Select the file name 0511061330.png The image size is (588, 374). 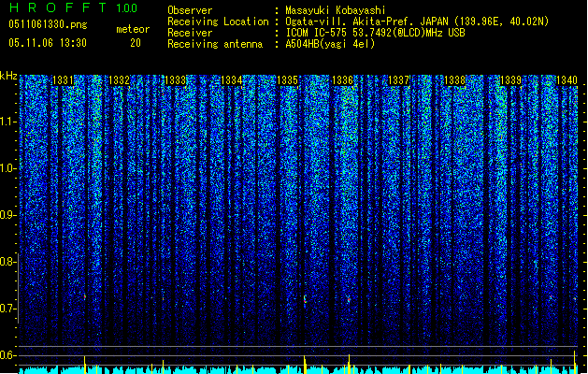(x=48, y=25)
